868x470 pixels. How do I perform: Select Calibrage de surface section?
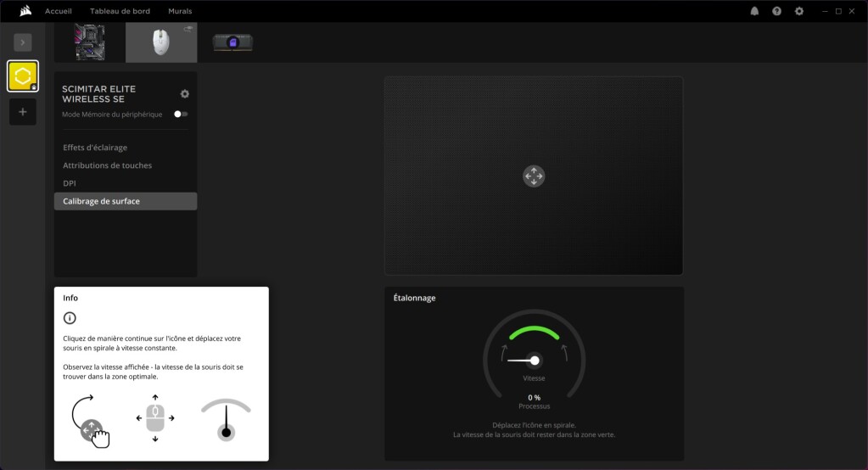pyautogui.click(x=126, y=201)
